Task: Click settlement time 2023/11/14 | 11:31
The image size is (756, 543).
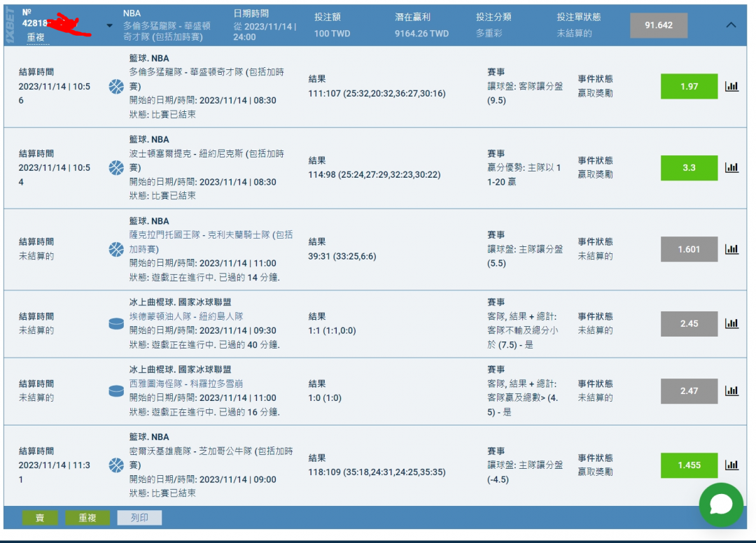Action: 55,472
